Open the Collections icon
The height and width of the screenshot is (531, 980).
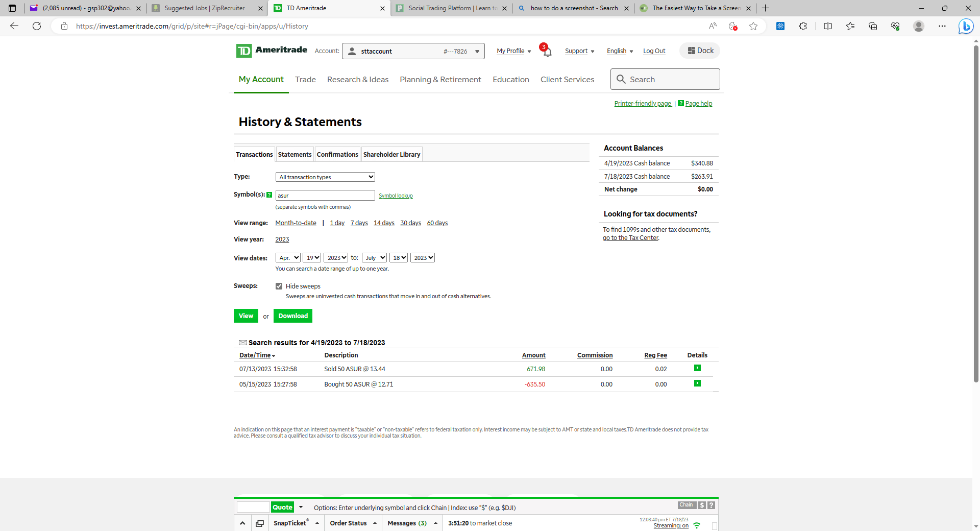coord(873,26)
